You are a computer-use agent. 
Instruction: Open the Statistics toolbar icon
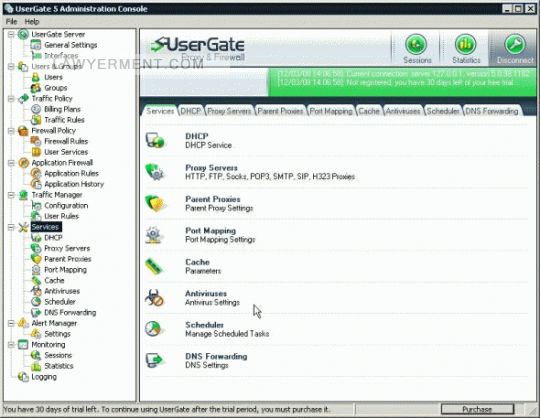465,44
